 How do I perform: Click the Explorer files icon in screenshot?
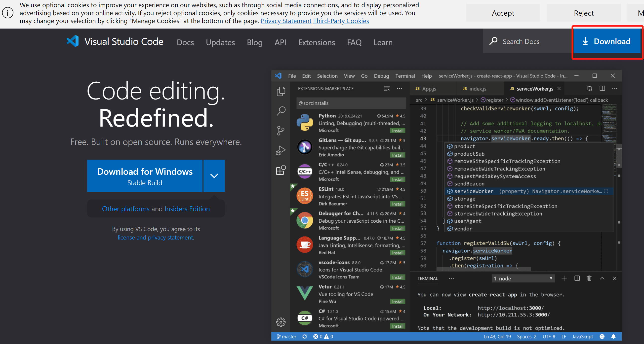point(281,91)
